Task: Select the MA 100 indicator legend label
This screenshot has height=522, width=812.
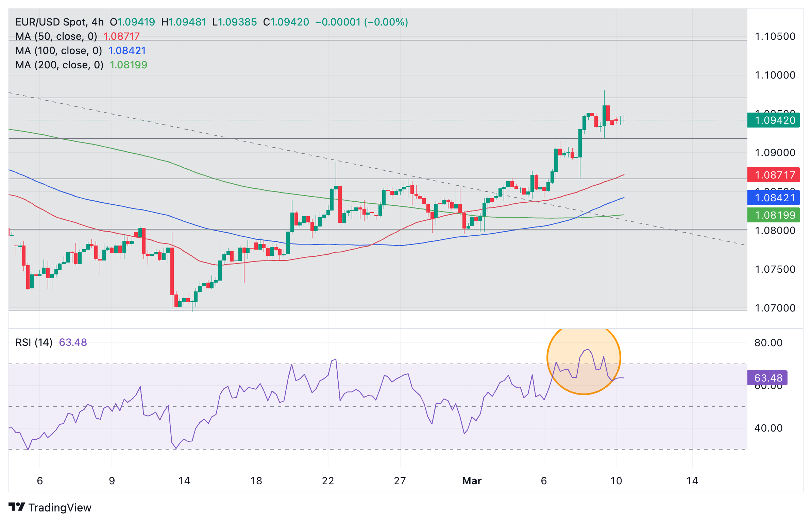Action: tap(58, 51)
